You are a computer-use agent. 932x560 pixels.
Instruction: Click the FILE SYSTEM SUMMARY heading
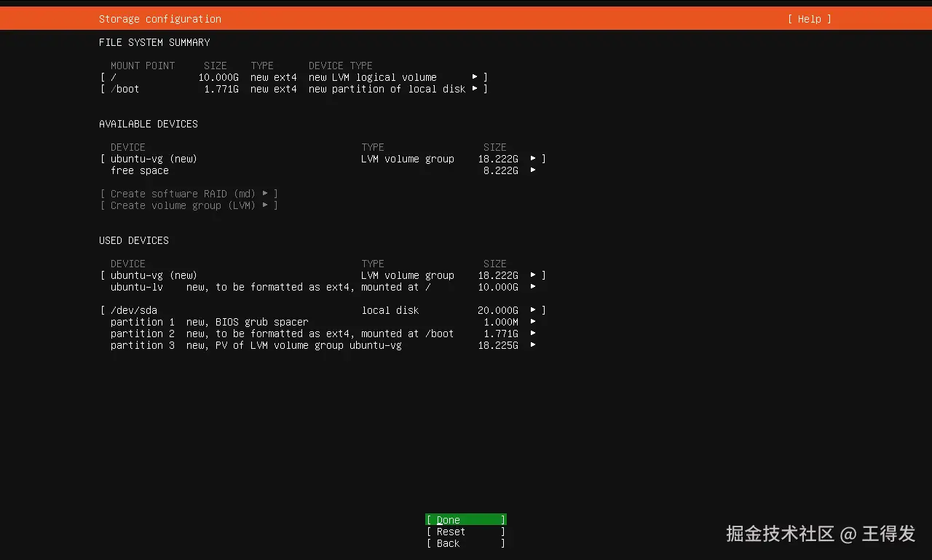point(154,42)
